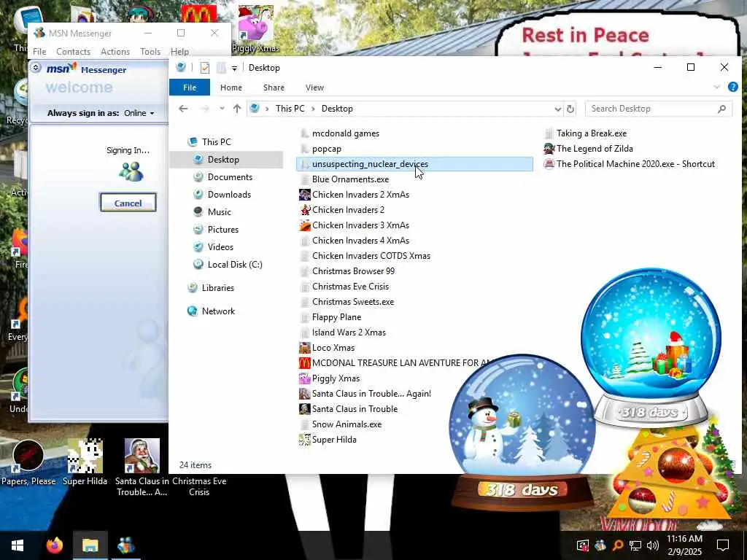Viewport: 747px width, 560px height.
Task: Select the Loco Xmas file icon
Action: [304, 348]
